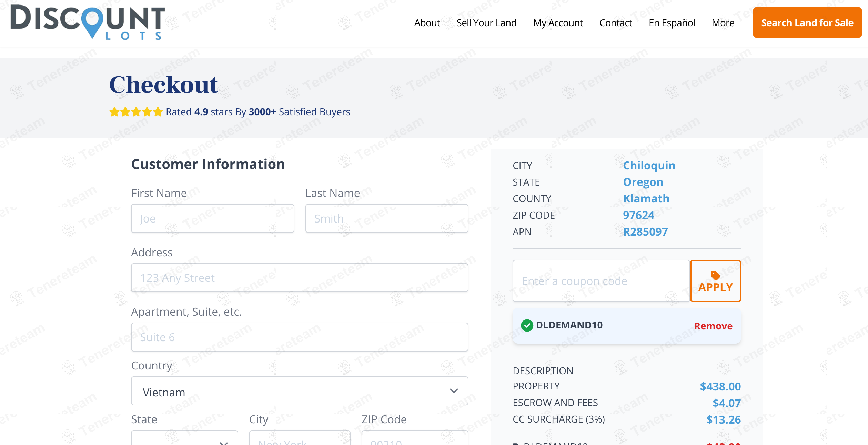The width and height of the screenshot is (868, 445).
Task: Click the green coupon applied checkmark
Action: pyautogui.click(x=527, y=325)
